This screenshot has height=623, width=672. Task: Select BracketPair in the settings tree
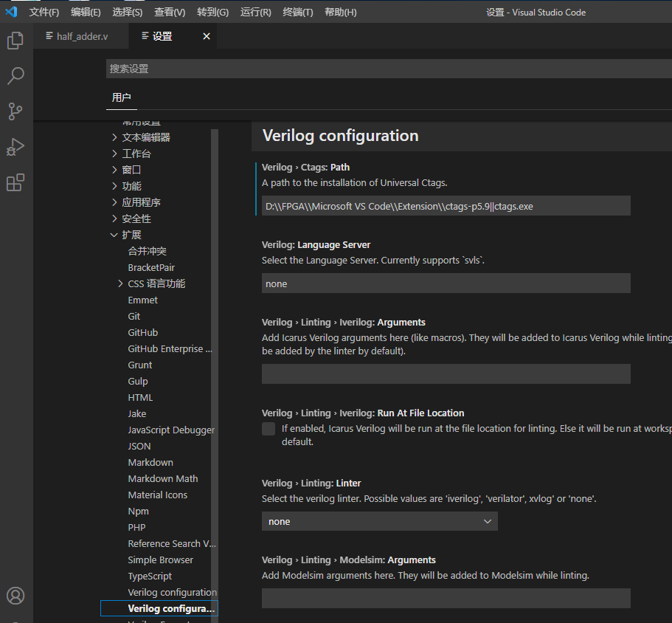click(151, 267)
